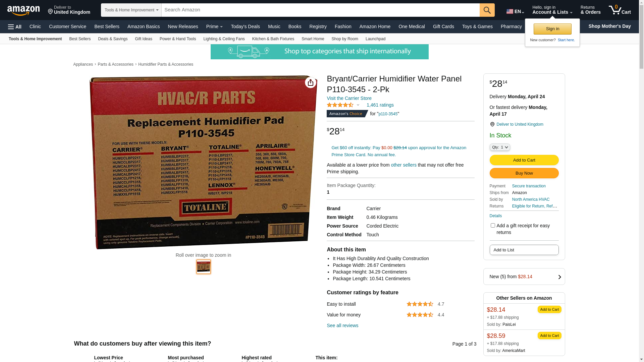Visit the Carrier Store link
Screen dimensions: 644x362
pyautogui.click(x=349, y=98)
